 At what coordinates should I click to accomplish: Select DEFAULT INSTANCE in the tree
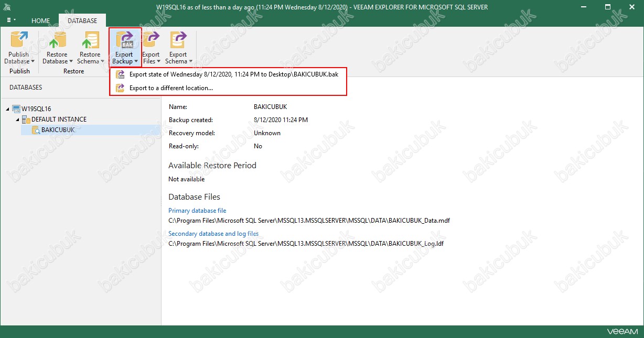click(59, 119)
